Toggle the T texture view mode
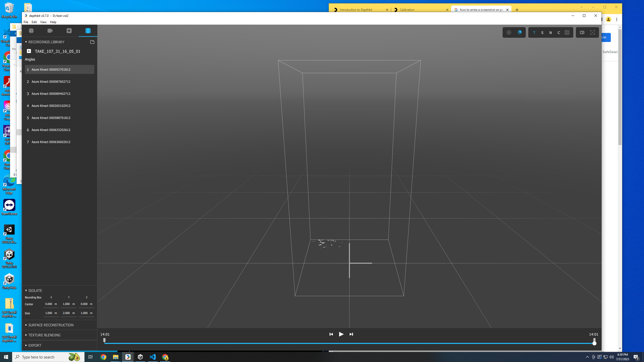 (534, 33)
